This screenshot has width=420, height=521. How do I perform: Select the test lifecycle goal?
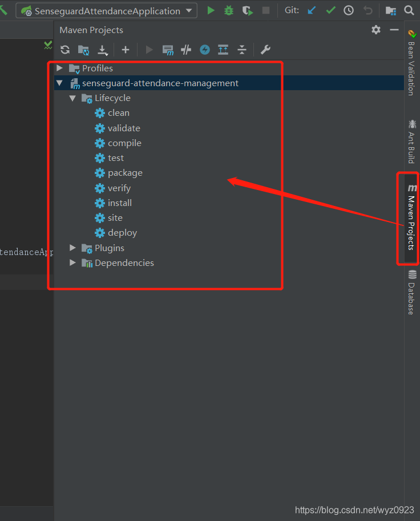pyautogui.click(x=116, y=158)
